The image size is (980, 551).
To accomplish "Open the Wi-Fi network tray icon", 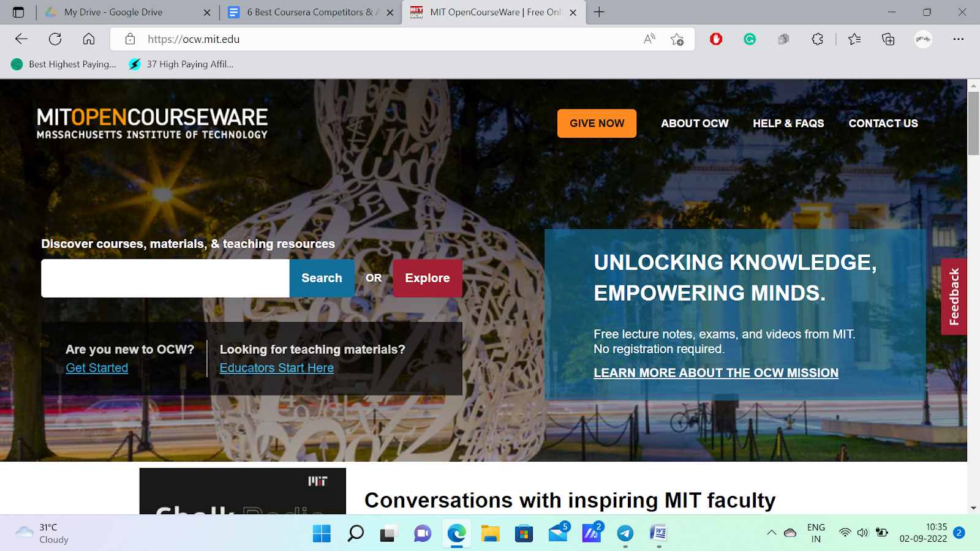I will coord(845,533).
